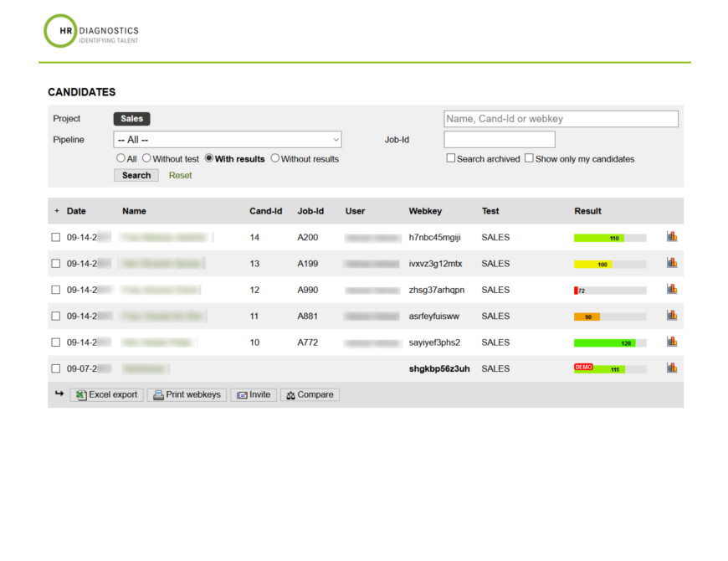Sort by the Name column header

click(134, 211)
